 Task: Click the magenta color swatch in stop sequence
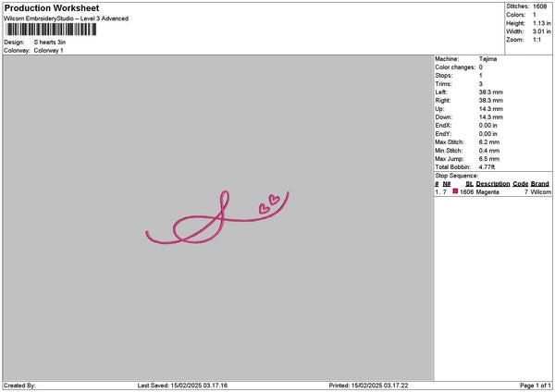click(x=455, y=191)
